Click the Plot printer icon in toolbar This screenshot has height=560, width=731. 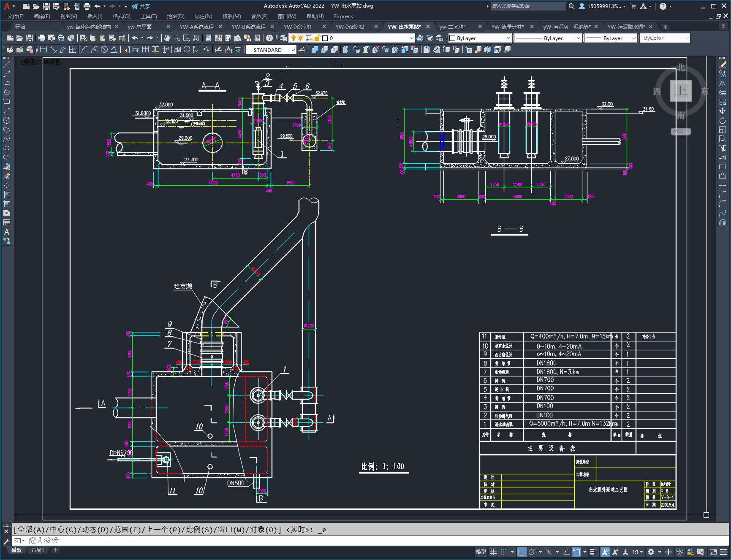[x=42, y=38]
